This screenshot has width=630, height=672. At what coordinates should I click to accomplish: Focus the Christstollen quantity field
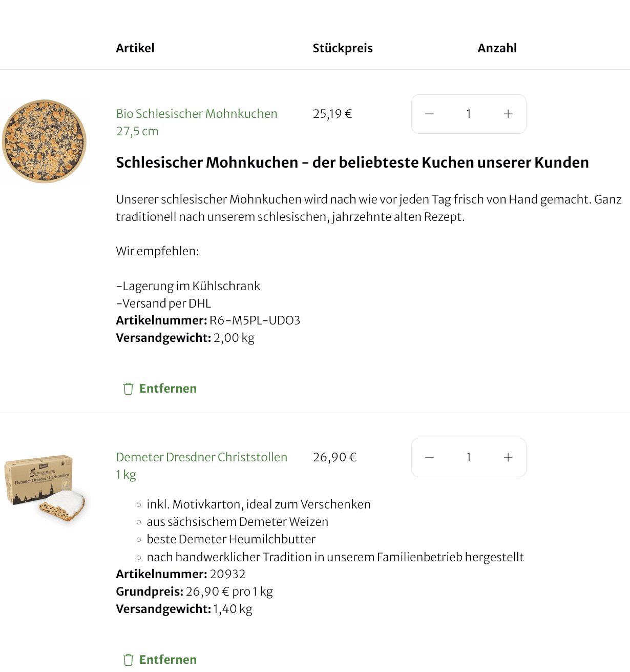pyautogui.click(x=468, y=457)
